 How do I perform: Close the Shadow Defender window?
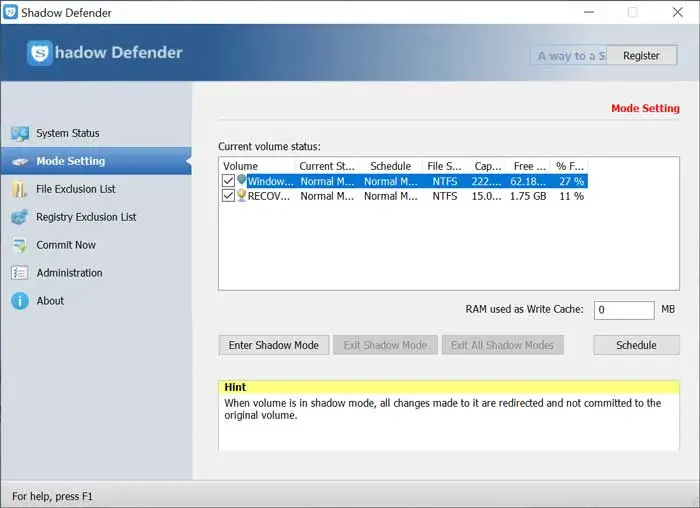(x=678, y=12)
